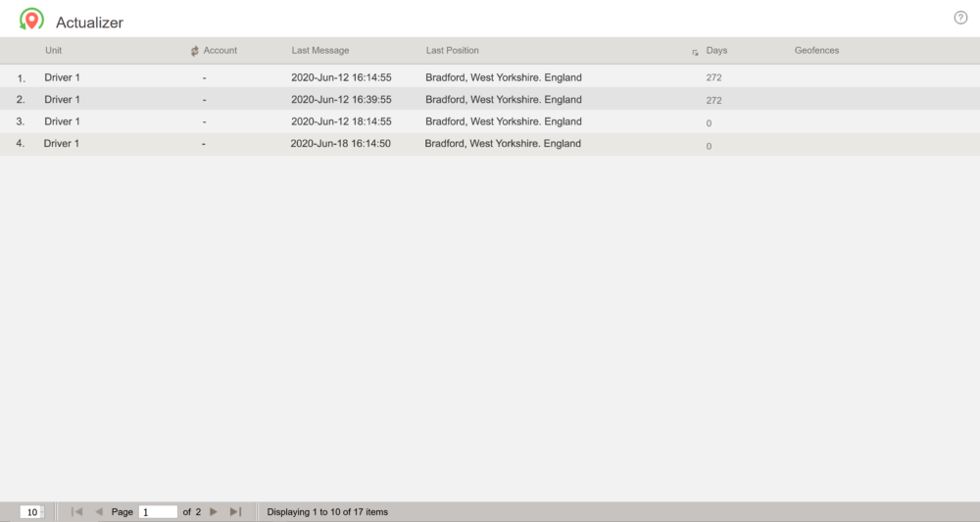Go to the first page
The image size is (980, 522).
pyautogui.click(x=77, y=512)
